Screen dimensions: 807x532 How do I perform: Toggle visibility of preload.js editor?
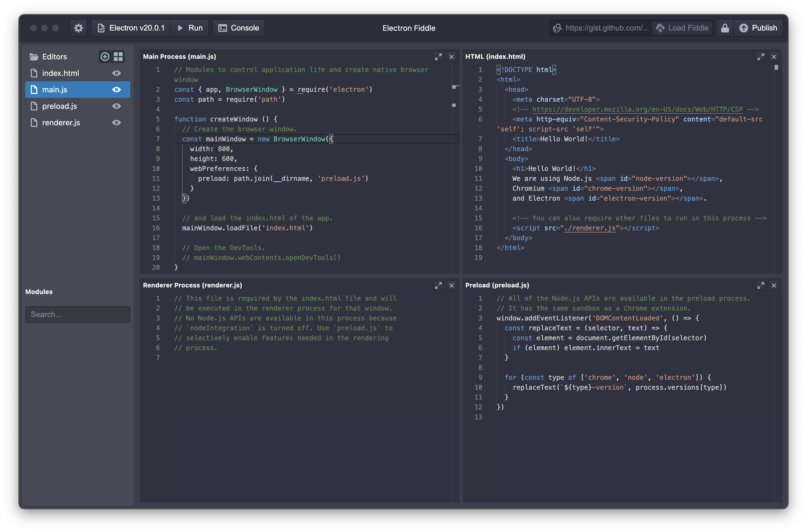[x=116, y=106]
